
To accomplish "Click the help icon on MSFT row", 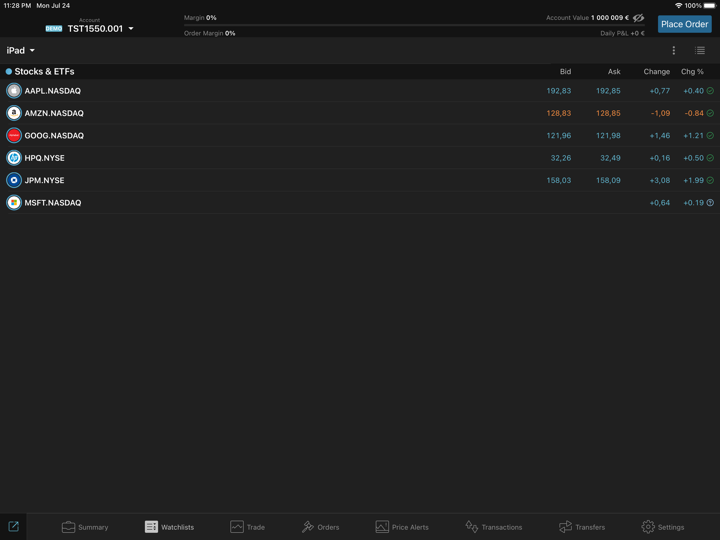I will point(710,203).
